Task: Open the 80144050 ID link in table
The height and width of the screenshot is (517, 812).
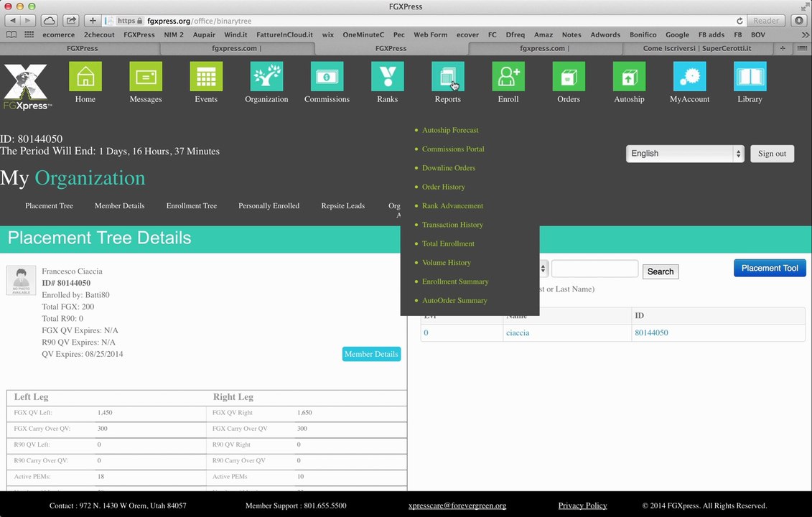Action: coord(651,332)
